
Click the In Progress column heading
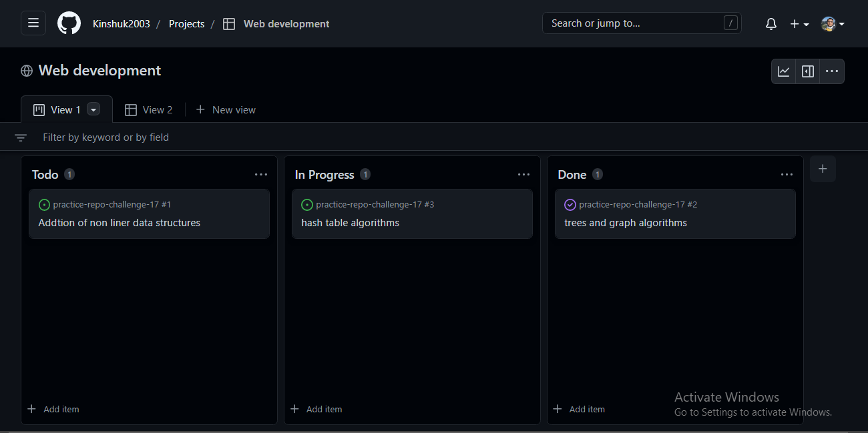point(324,174)
